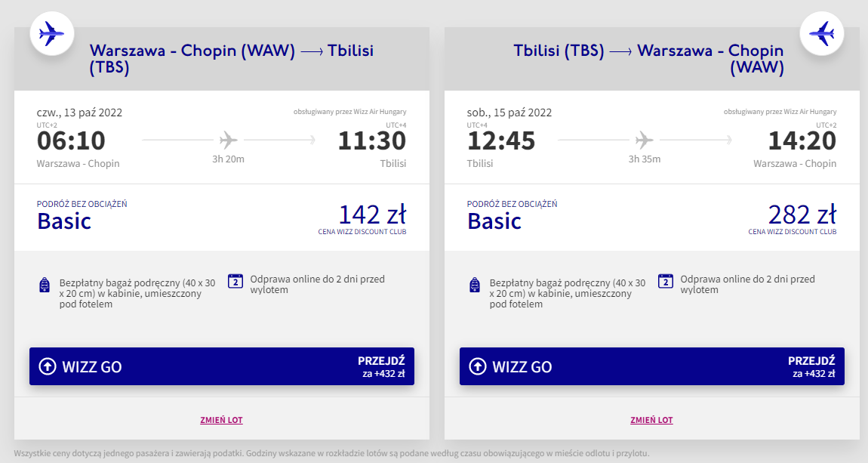Click the Warszawa - Chopin (WAW) → Tbilisi header

pos(231,59)
